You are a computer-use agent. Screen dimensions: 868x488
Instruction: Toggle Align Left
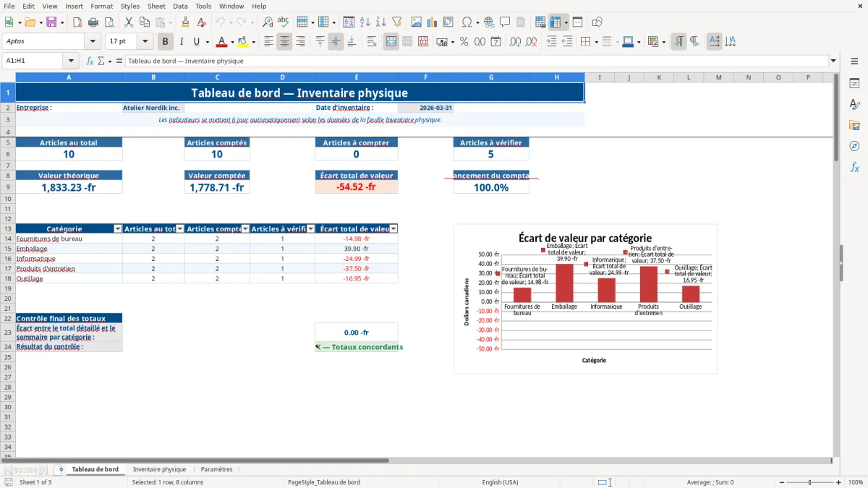[x=269, y=42]
